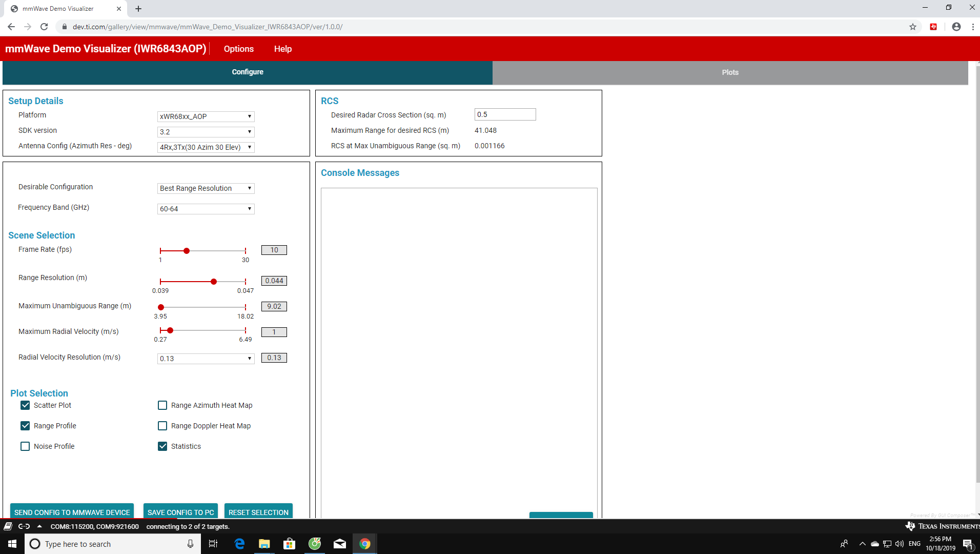Open the TI browser extension icon
Viewport: 980px width, 554px height.
click(933, 27)
